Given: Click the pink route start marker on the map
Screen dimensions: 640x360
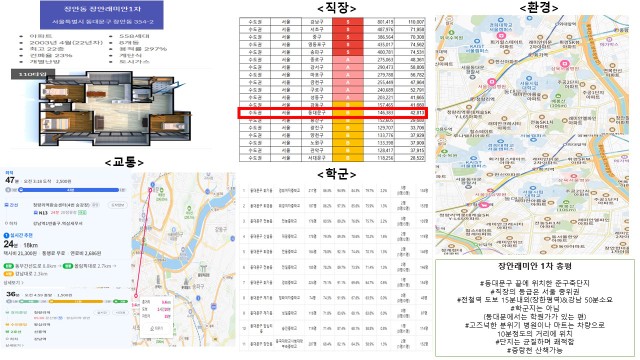Looking at the screenshot, I should coord(151,190).
